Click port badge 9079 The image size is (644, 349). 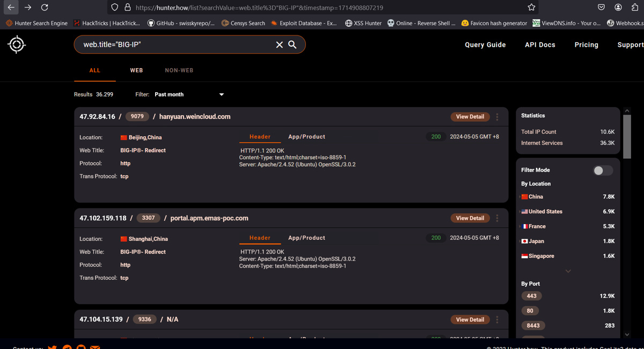tap(137, 116)
